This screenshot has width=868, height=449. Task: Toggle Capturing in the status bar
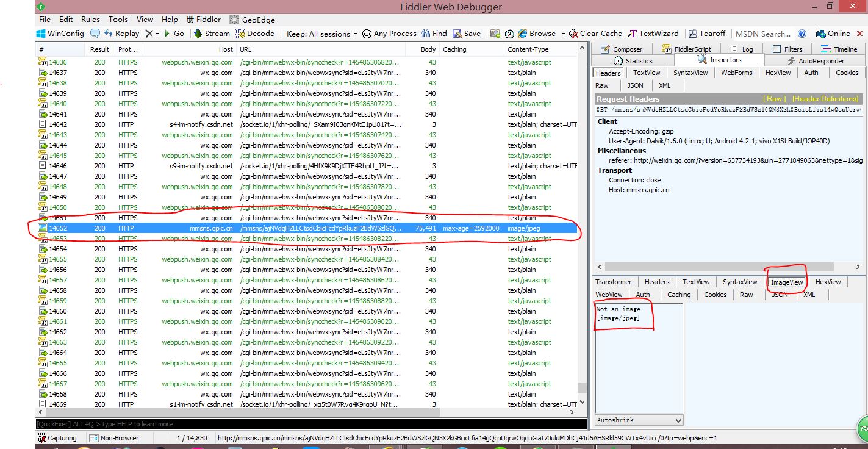click(x=56, y=438)
